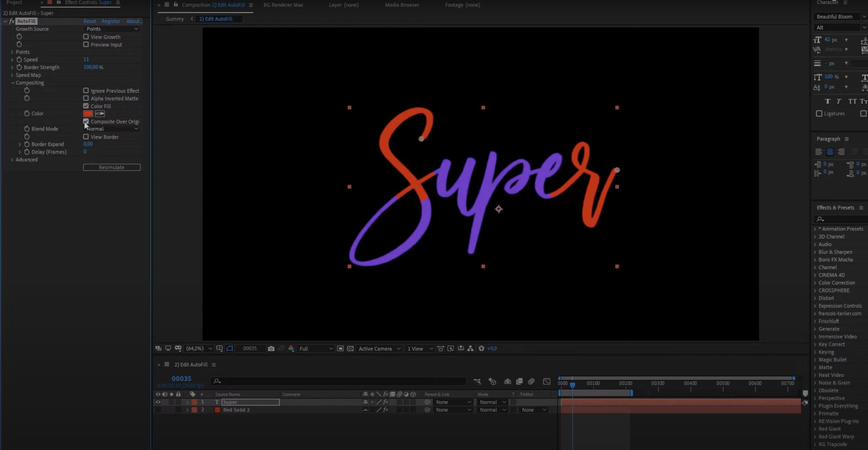868x450 pixels.
Task: Toggle Composite Over Original checkbox
Action: pos(86,121)
